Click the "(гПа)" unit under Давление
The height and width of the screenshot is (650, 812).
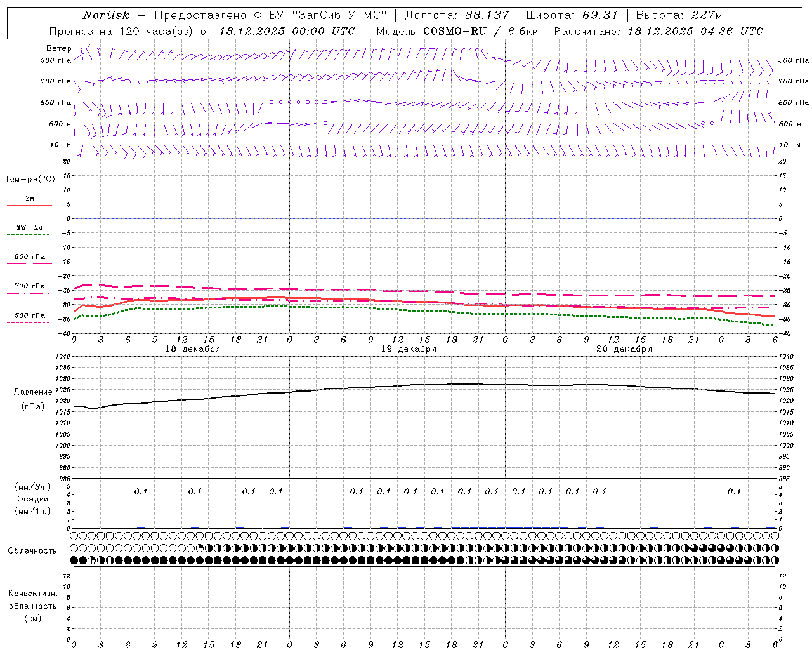point(33,407)
